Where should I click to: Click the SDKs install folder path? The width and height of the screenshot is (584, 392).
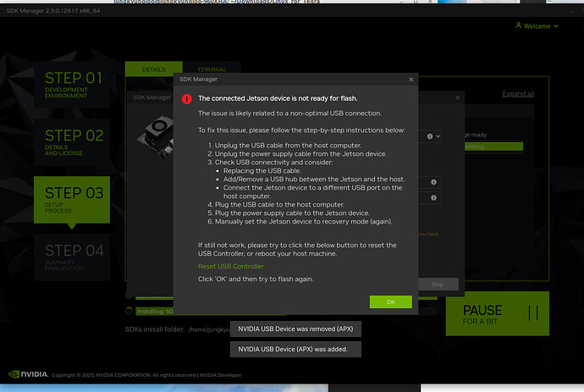[x=209, y=329]
